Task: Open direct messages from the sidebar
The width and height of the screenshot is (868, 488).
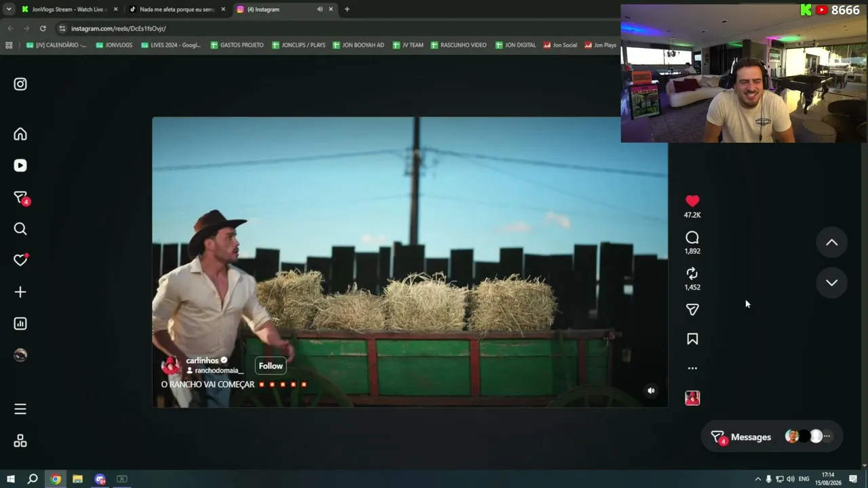Action: tap(21, 198)
